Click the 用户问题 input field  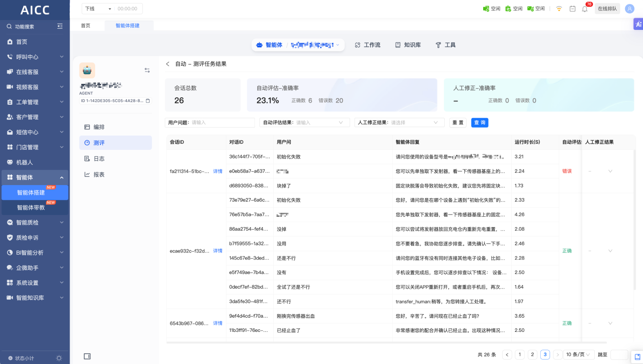pyautogui.click(x=222, y=123)
